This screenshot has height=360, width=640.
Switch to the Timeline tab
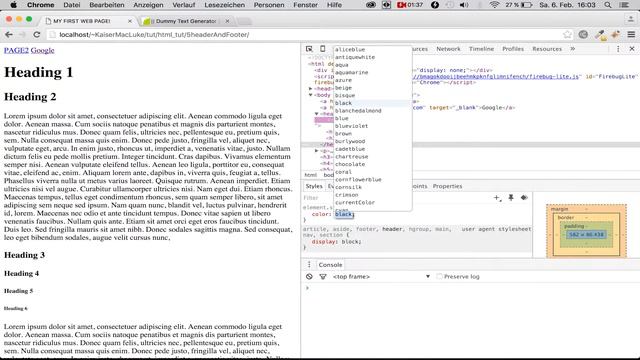(x=481, y=49)
